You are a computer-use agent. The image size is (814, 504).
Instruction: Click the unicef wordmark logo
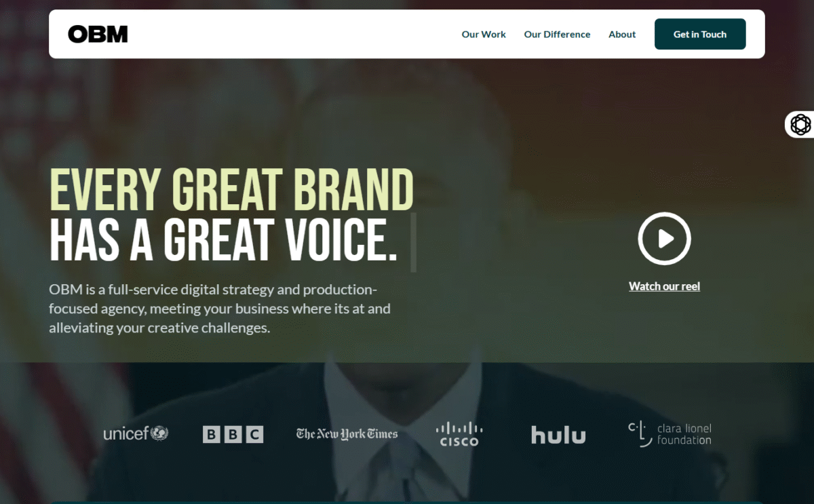point(126,433)
